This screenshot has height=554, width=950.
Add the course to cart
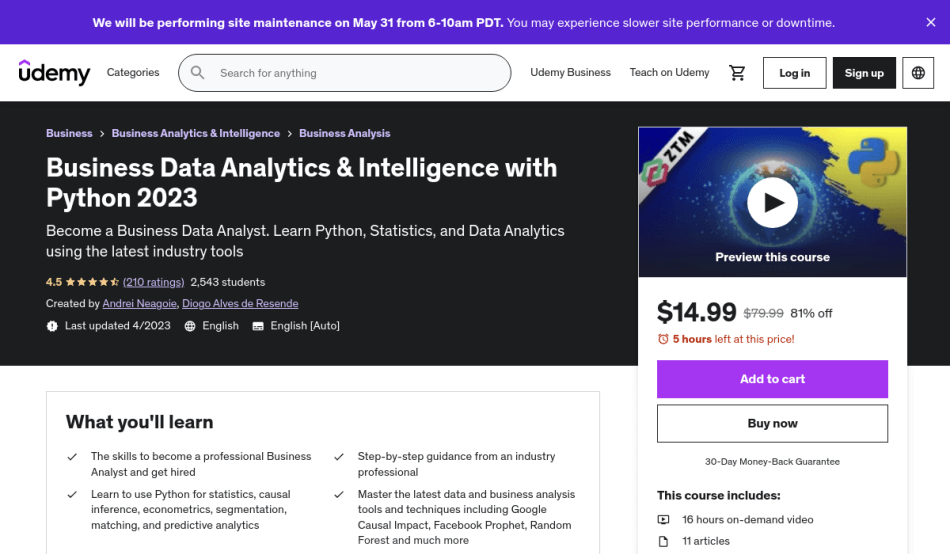pos(772,379)
